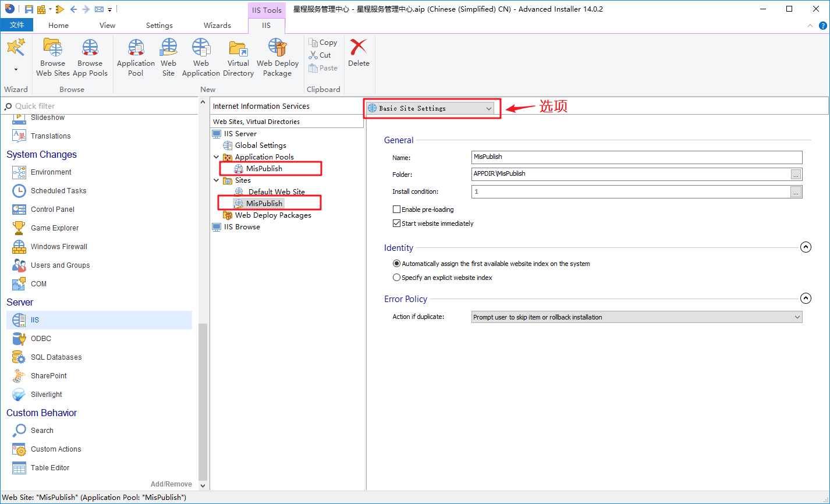
Task: Select automatic website index assignment option
Action: coord(397,264)
